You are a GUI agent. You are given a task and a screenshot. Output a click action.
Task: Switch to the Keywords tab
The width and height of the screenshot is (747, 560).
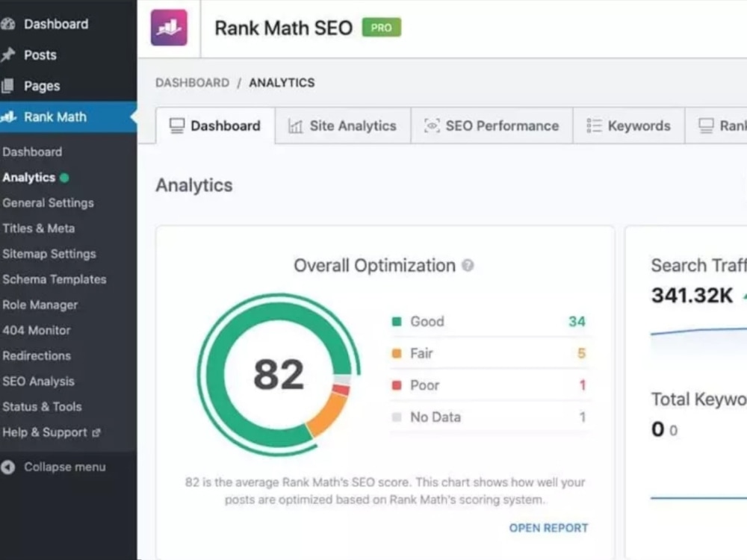pyautogui.click(x=629, y=125)
